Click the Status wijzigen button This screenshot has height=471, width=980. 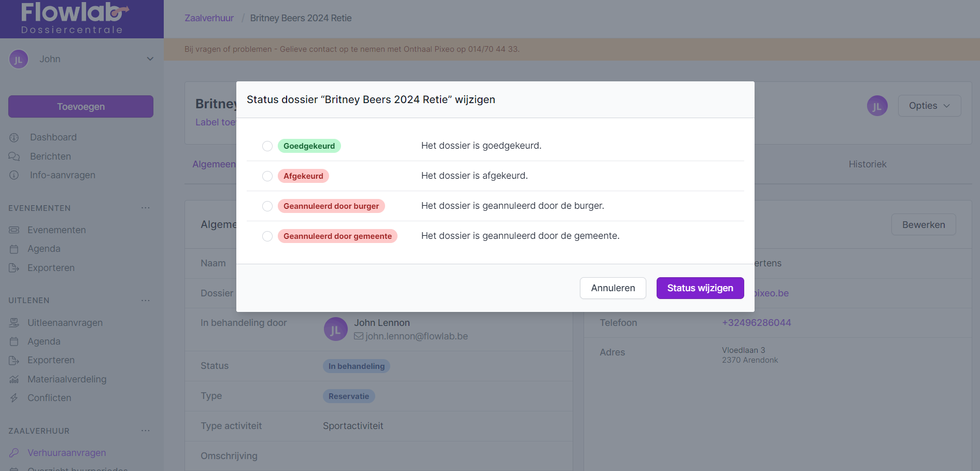[700, 288]
